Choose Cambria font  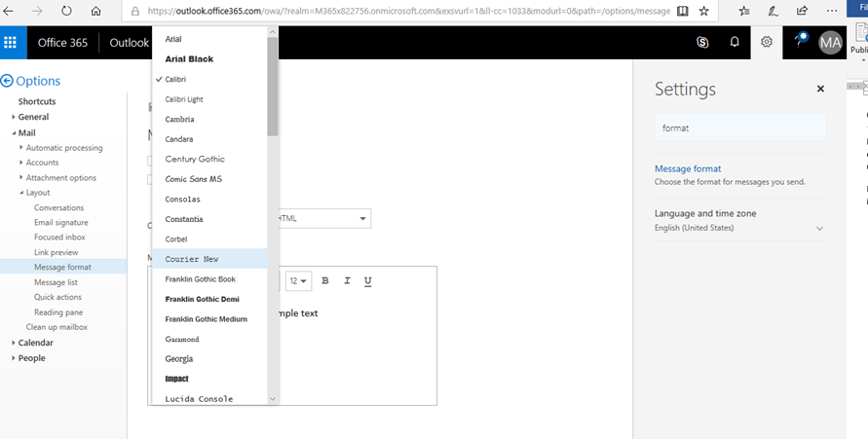tap(209, 119)
